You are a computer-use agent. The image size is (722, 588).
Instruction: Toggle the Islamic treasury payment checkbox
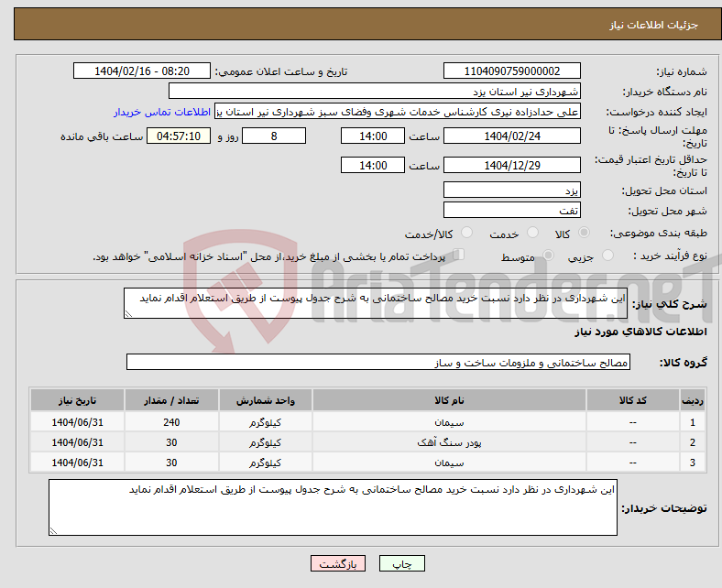[459, 255]
